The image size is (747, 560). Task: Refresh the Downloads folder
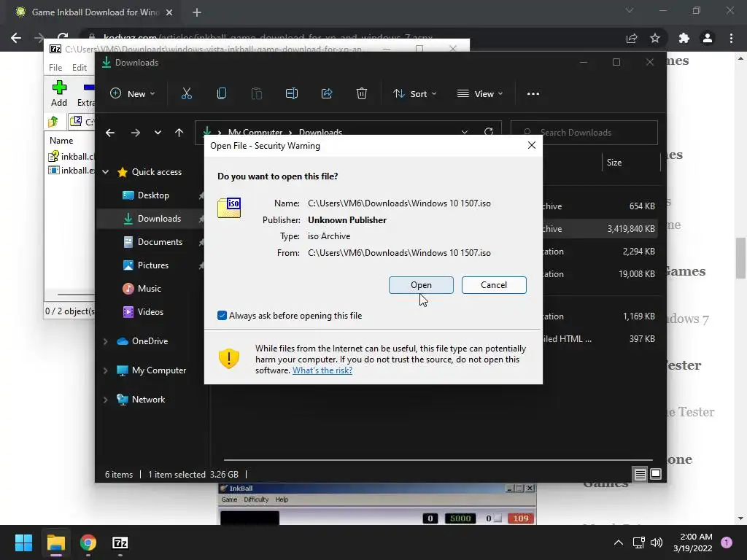tap(489, 133)
